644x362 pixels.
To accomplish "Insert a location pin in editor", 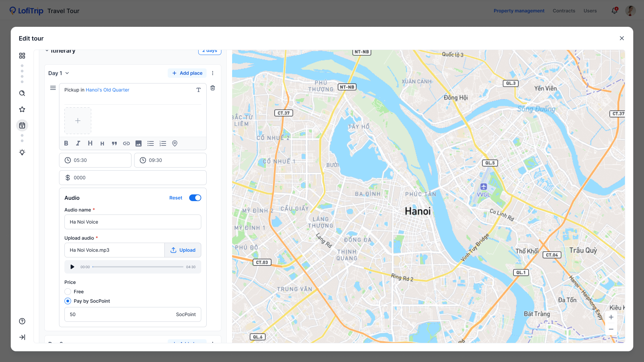I will point(175,143).
